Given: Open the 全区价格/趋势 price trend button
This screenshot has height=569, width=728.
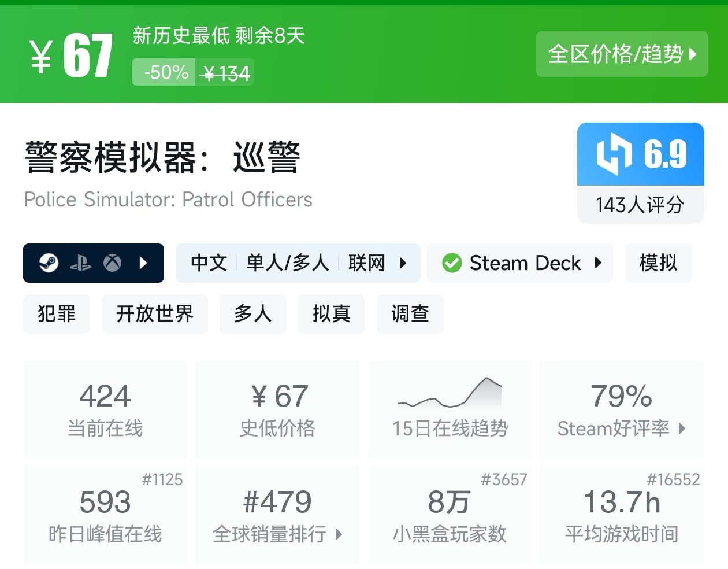Looking at the screenshot, I should click(622, 54).
